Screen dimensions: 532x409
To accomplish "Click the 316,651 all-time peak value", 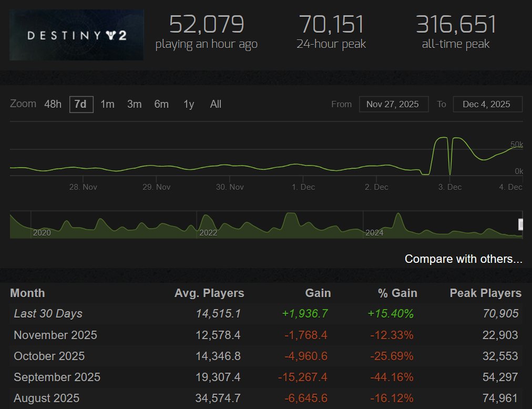I will pos(456,24).
